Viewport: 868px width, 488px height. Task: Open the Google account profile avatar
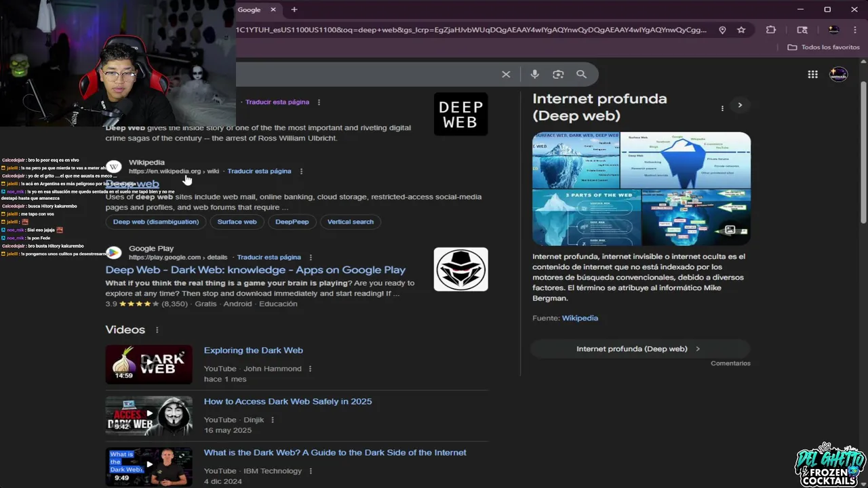(x=839, y=75)
